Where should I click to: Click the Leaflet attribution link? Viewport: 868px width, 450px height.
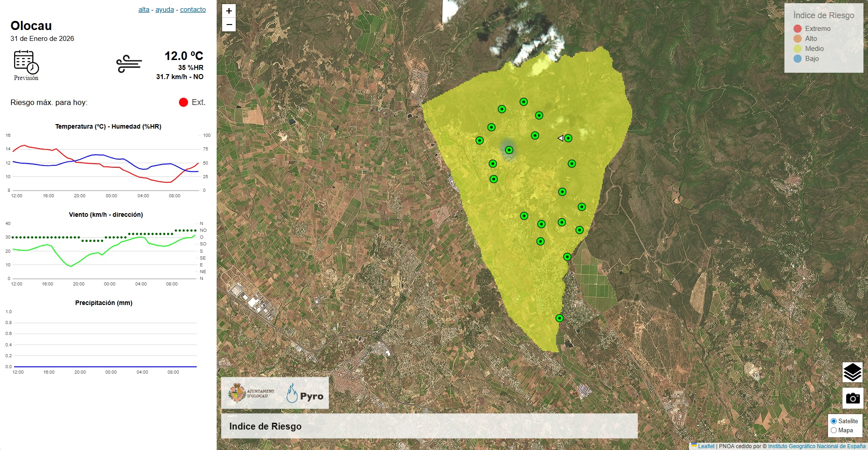point(706,446)
